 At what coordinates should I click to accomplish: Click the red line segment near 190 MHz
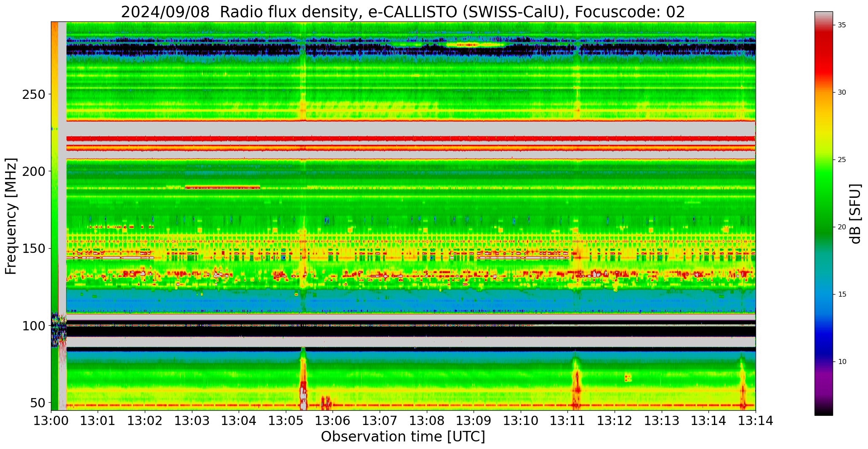pyautogui.click(x=223, y=188)
